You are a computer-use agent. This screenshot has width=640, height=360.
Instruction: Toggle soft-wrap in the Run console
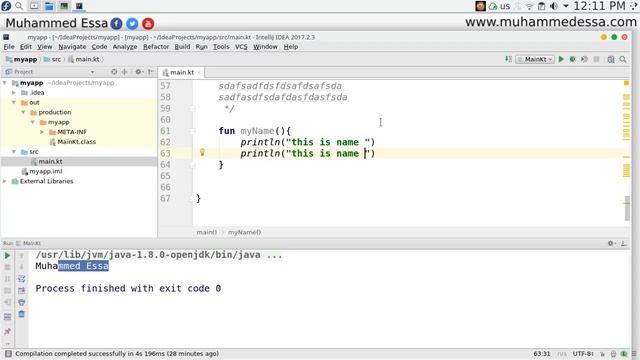tap(22, 279)
